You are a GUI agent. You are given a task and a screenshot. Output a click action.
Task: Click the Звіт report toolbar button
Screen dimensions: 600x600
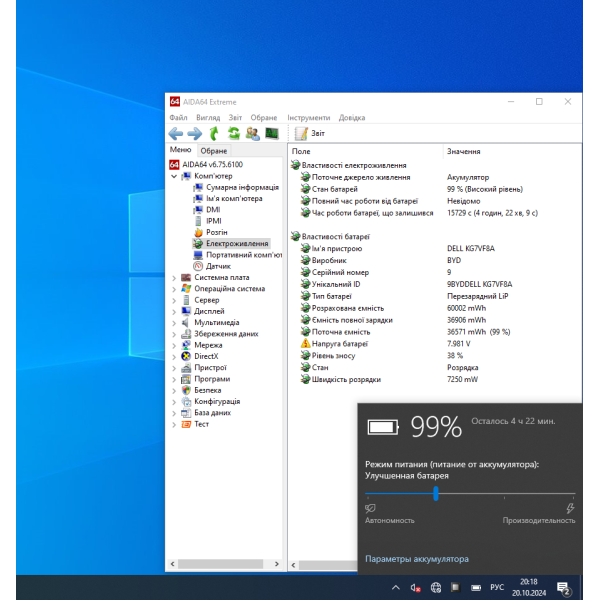coord(310,134)
